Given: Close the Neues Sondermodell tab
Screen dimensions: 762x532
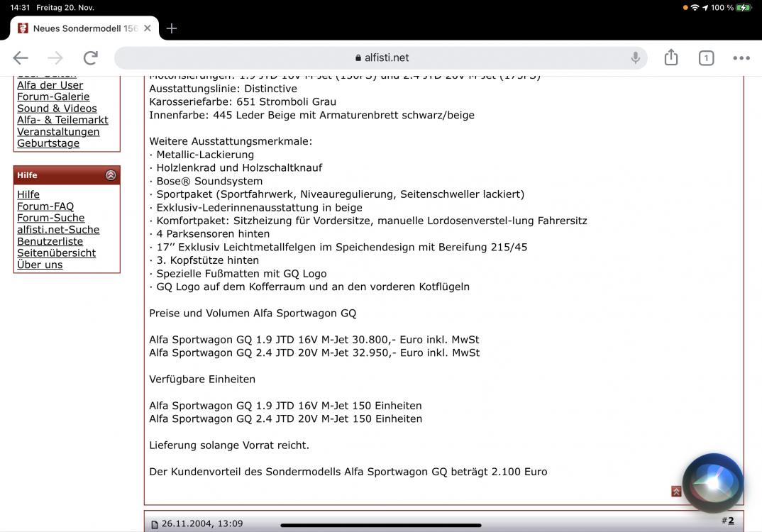Looking at the screenshot, I should [148, 28].
